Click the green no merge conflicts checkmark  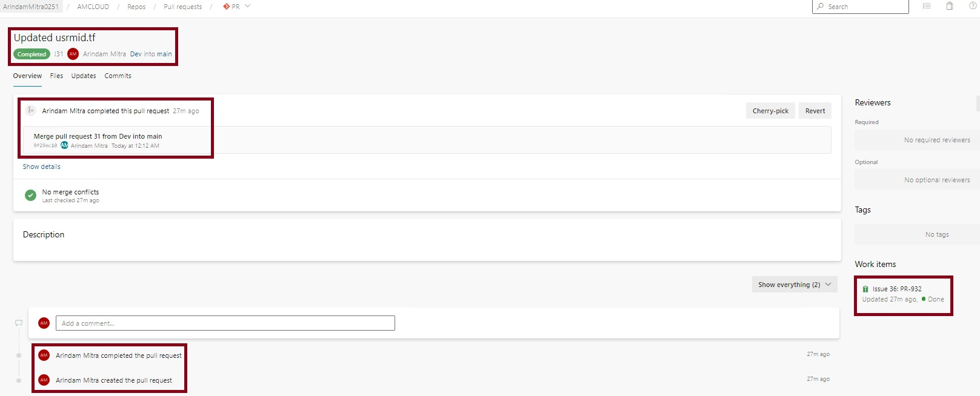click(30, 195)
